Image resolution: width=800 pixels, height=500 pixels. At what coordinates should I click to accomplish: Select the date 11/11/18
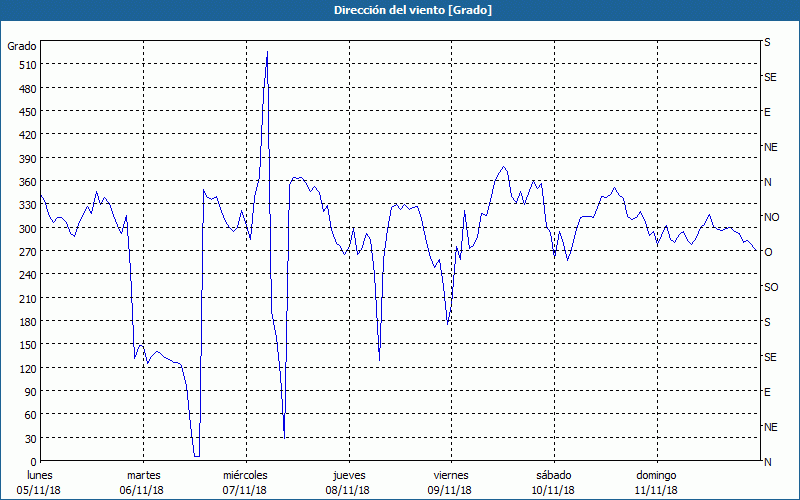(656, 491)
